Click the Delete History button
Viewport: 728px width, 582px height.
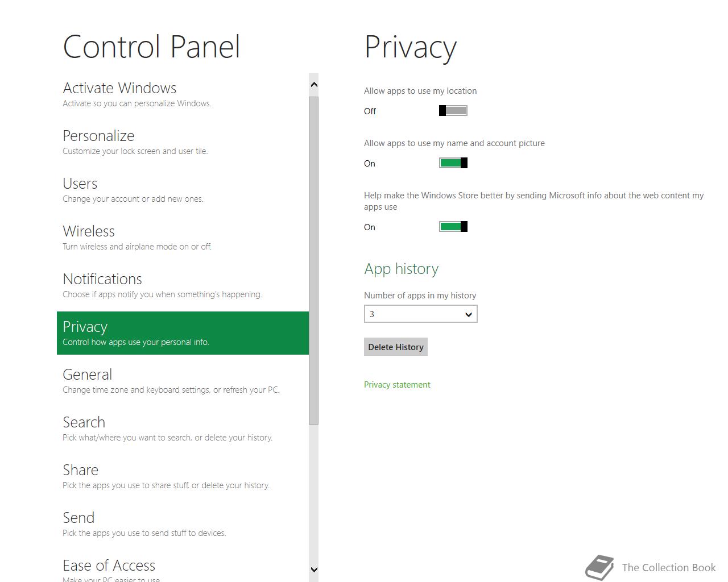pos(396,347)
